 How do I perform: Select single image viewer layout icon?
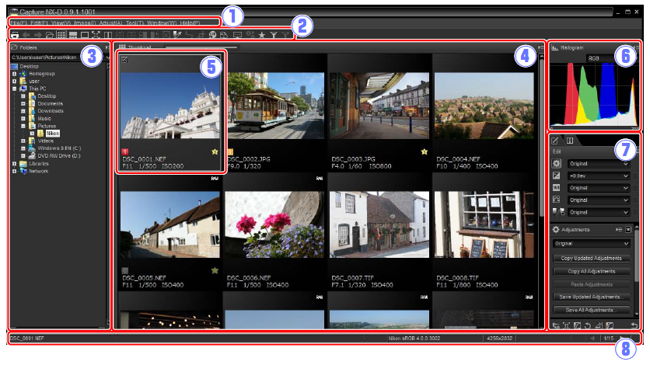[x=85, y=35]
